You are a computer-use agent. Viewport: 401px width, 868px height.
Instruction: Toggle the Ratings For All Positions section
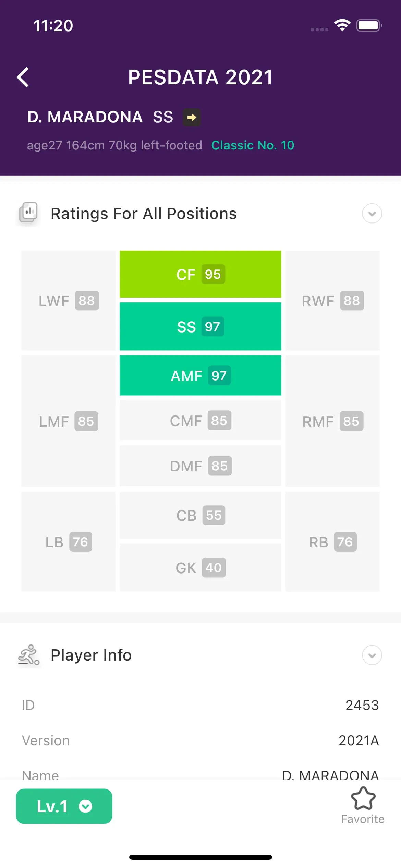click(372, 213)
